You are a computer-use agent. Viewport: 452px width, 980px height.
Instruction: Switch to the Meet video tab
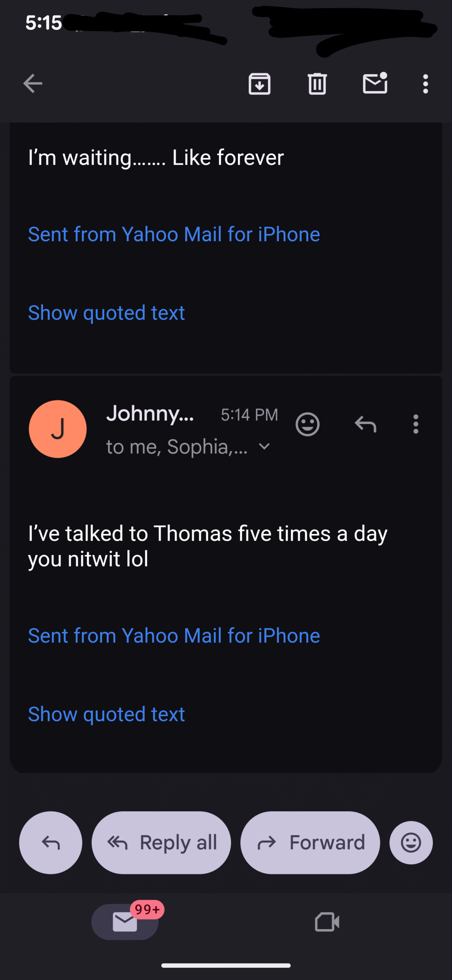pyautogui.click(x=327, y=922)
